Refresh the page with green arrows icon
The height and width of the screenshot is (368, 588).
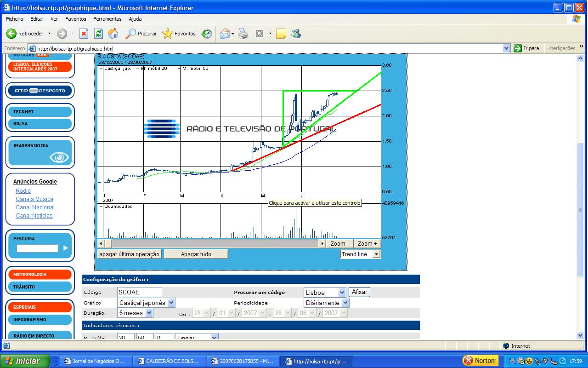coord(98,34)
